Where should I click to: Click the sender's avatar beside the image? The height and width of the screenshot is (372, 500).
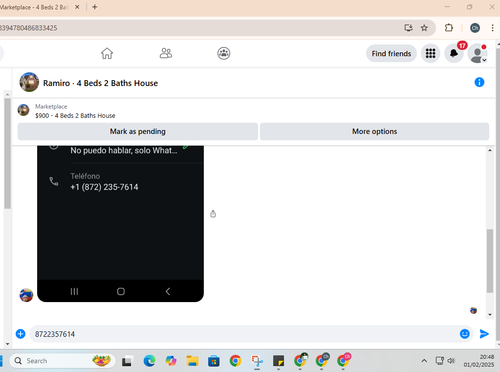(26, 295)
